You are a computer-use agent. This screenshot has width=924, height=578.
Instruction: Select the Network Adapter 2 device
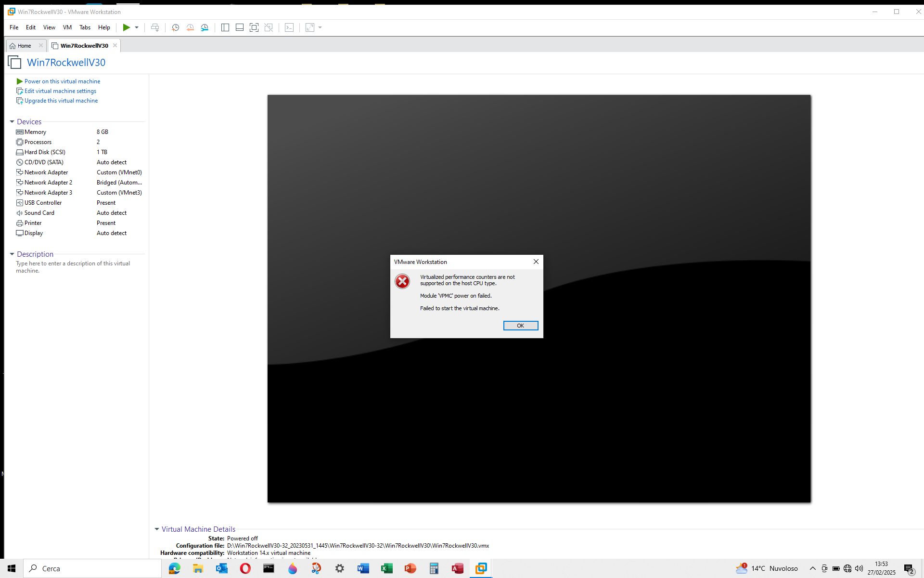click(48, 183)
